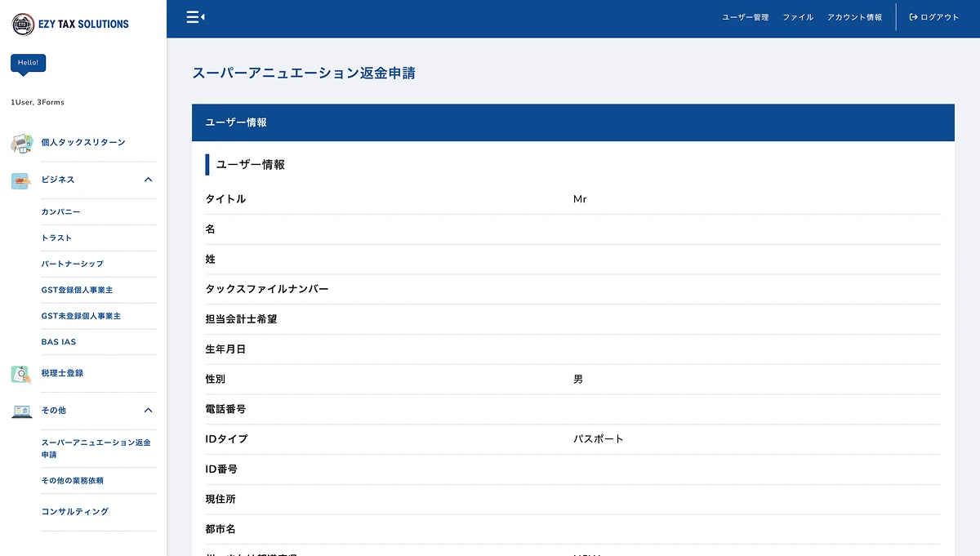Open BAS IAS sidebar link
This screenshot has width=980, height=556.
click(59, 342)
